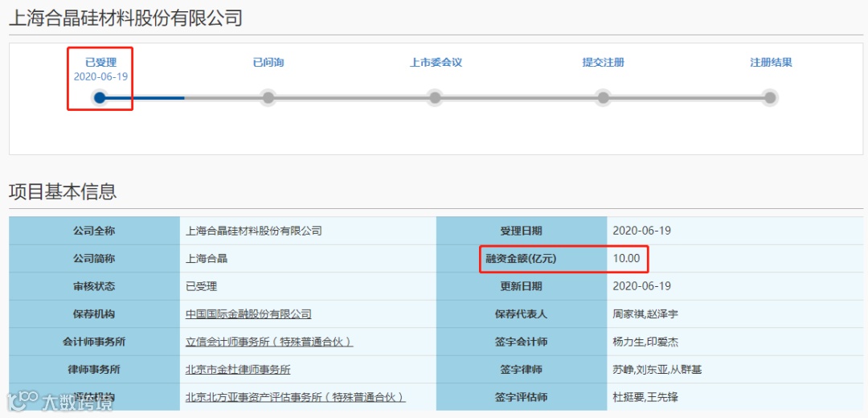The width and height of the screenshot is (868, 418).
Task: Click the 签字会计师 label cell
Action: point(522,342)
